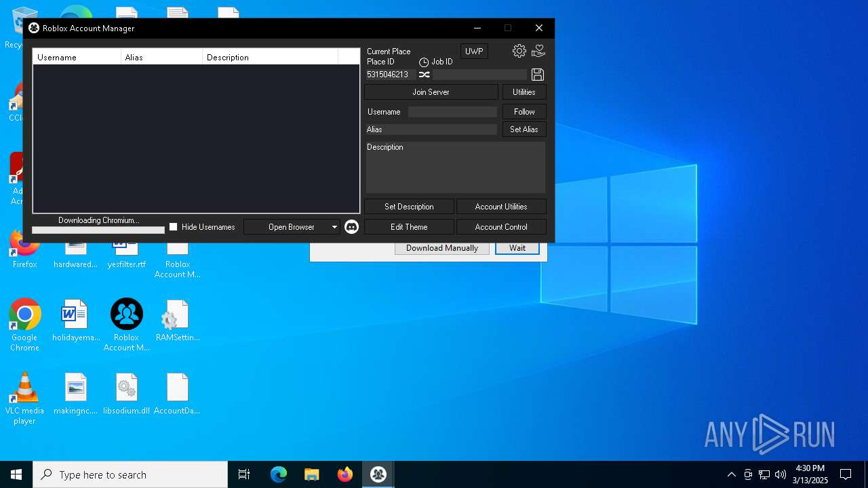This screenshot has height=488, width=868.
Task: Open Account Control
Action: click(x=501, y=227)
